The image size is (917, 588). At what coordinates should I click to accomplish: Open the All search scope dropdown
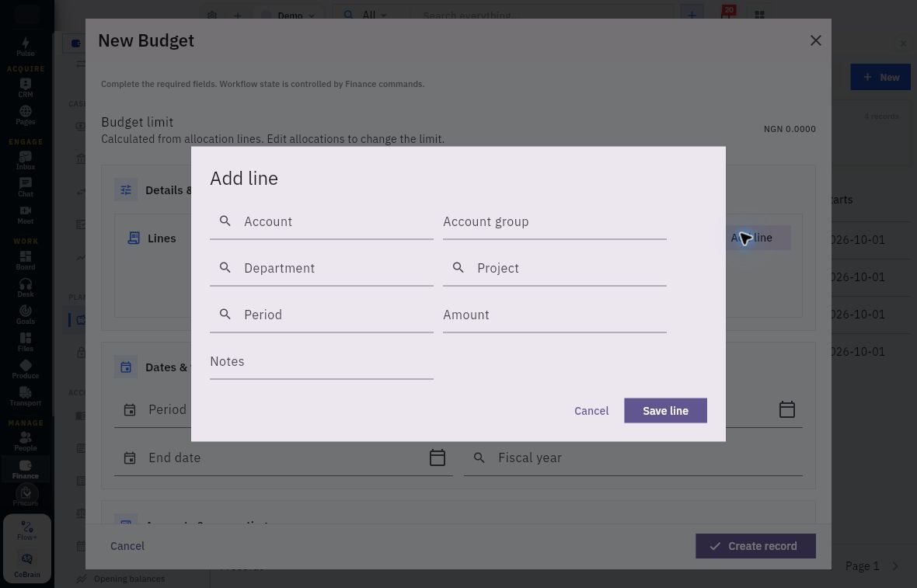pos(365,16)
